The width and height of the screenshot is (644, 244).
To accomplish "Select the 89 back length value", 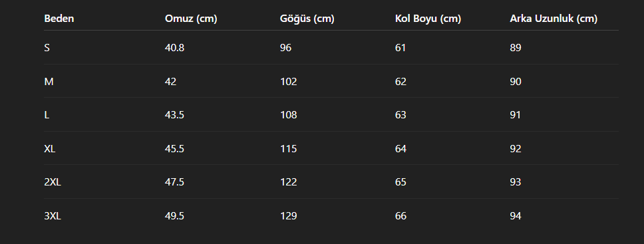I will point(516,48).
